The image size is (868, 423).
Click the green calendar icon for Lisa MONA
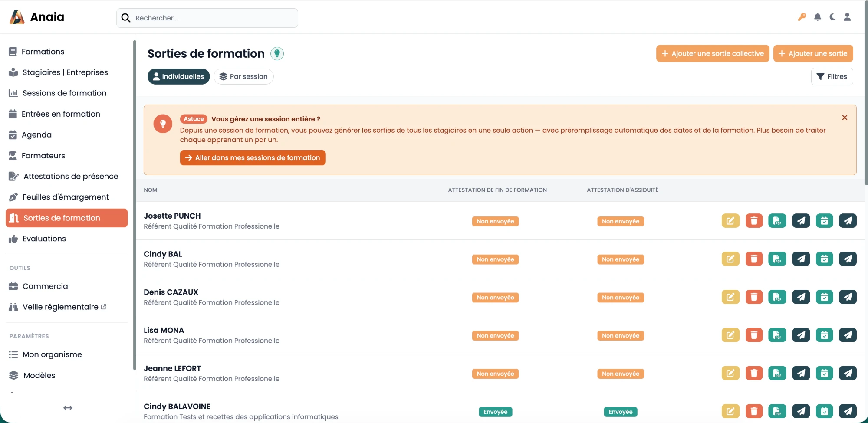click(x=824, y=335)
